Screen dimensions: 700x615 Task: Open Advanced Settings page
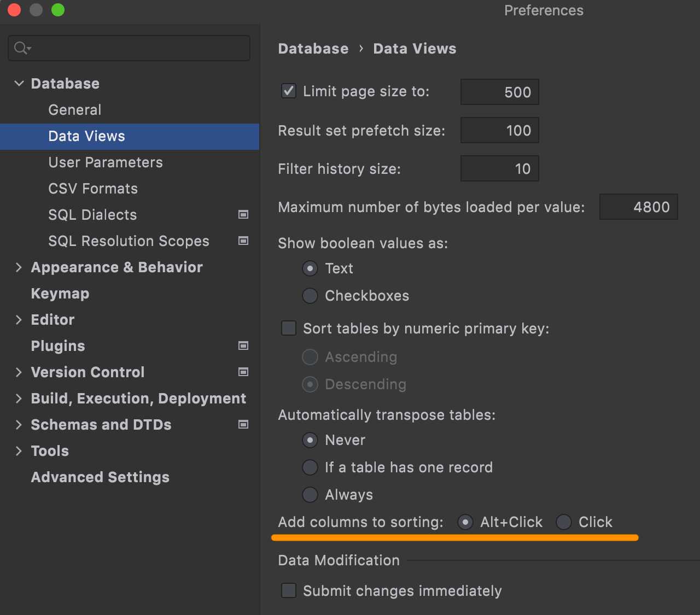coord(100,477)
